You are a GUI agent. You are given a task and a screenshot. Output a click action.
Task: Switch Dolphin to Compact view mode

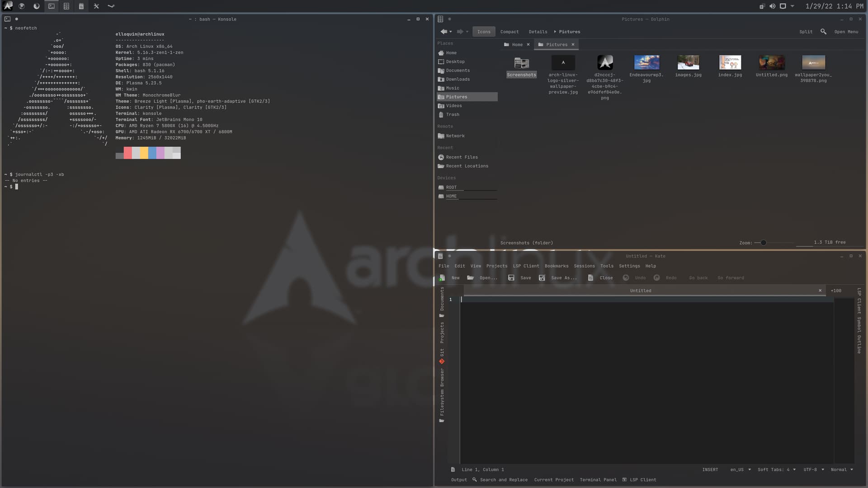[509, 31]
